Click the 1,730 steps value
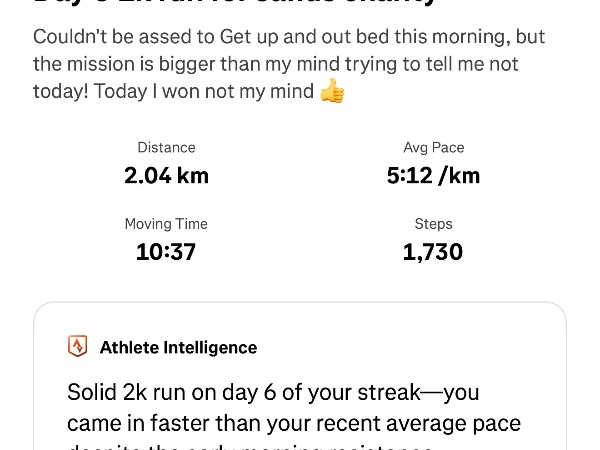Image resolution: width=600 pixels, height=450 pixels. click(x=433, y=252)
